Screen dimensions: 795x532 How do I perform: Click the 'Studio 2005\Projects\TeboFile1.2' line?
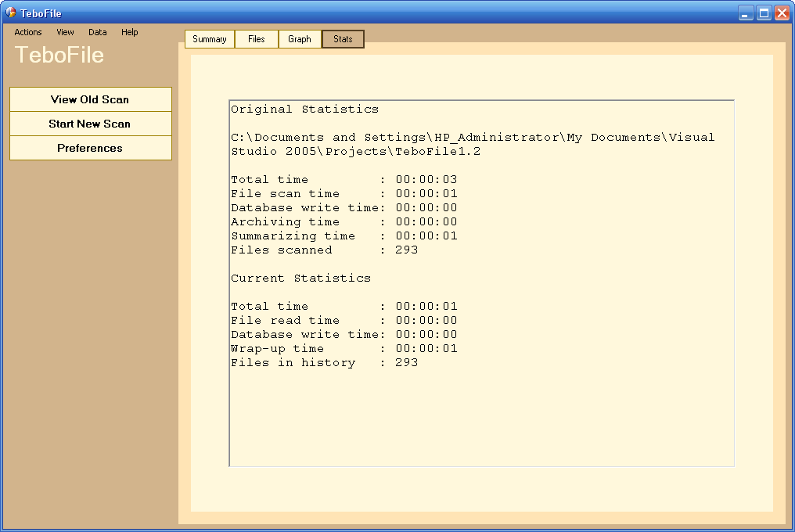pos(355,152)
